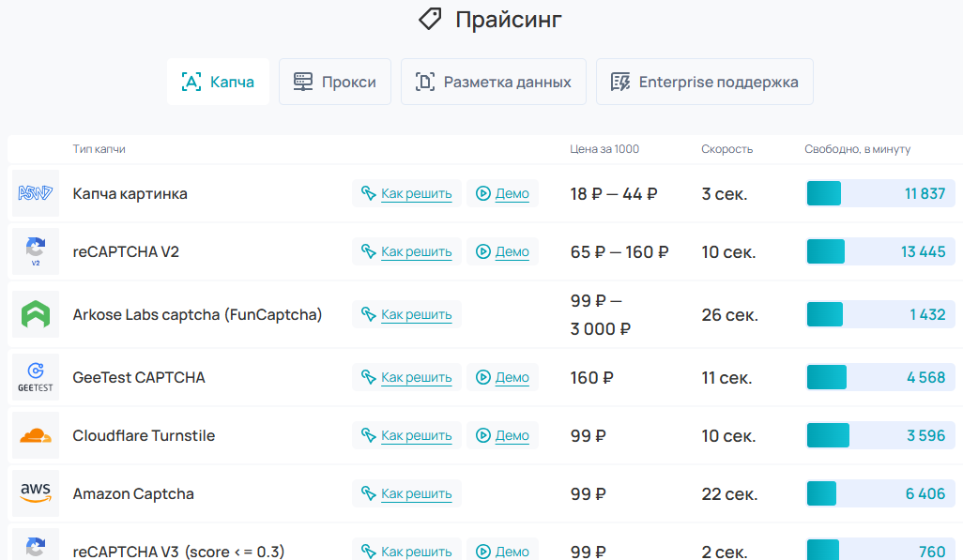Select the reCAPTCHA V2 icon
This screenshot has width=963, height=560.
(35, 251)
